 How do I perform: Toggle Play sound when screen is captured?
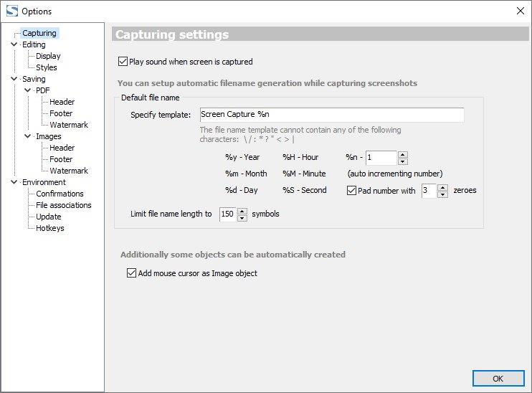123,62
